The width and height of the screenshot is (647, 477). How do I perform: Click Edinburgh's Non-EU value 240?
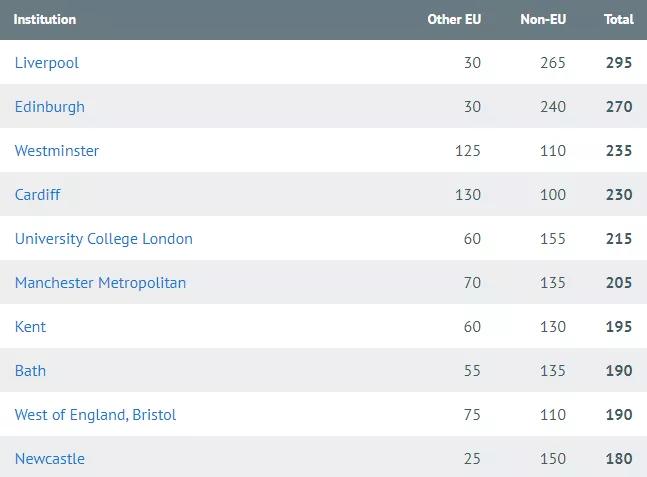(552, 107)
